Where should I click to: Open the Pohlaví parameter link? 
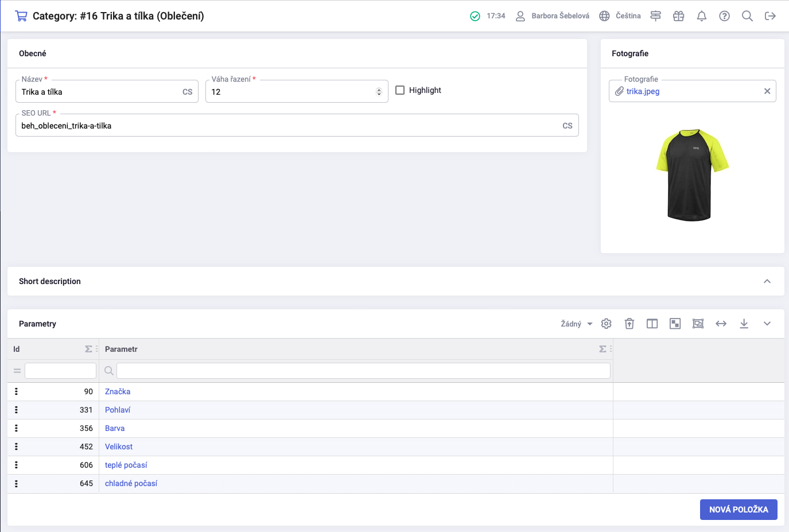click(118, 410)
